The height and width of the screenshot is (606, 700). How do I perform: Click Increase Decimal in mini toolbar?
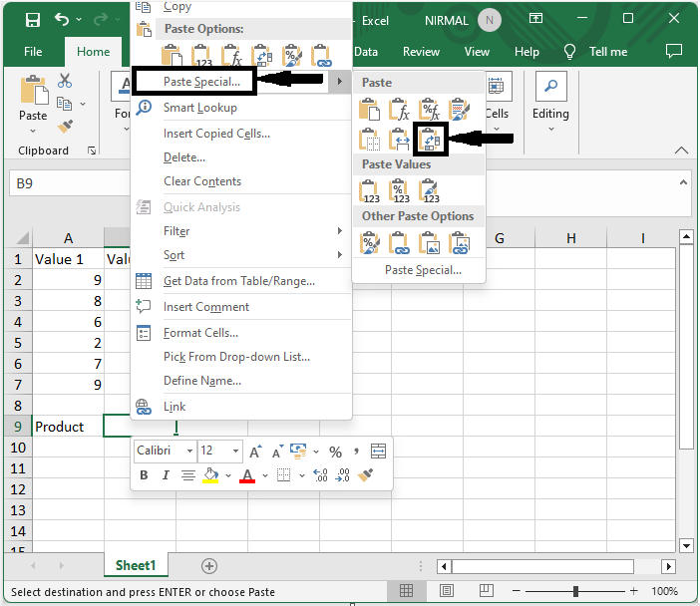(320, 475)
